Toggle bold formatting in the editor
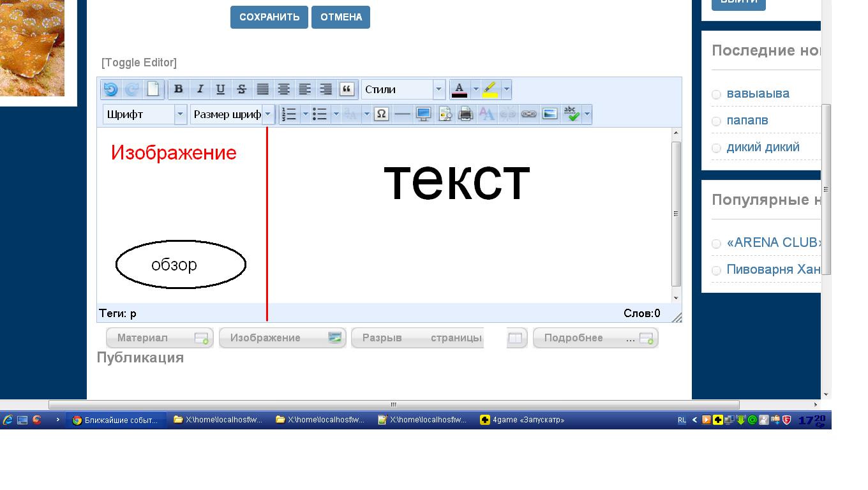The height and width of the screenshot is (490, 868). coord(179,89)
